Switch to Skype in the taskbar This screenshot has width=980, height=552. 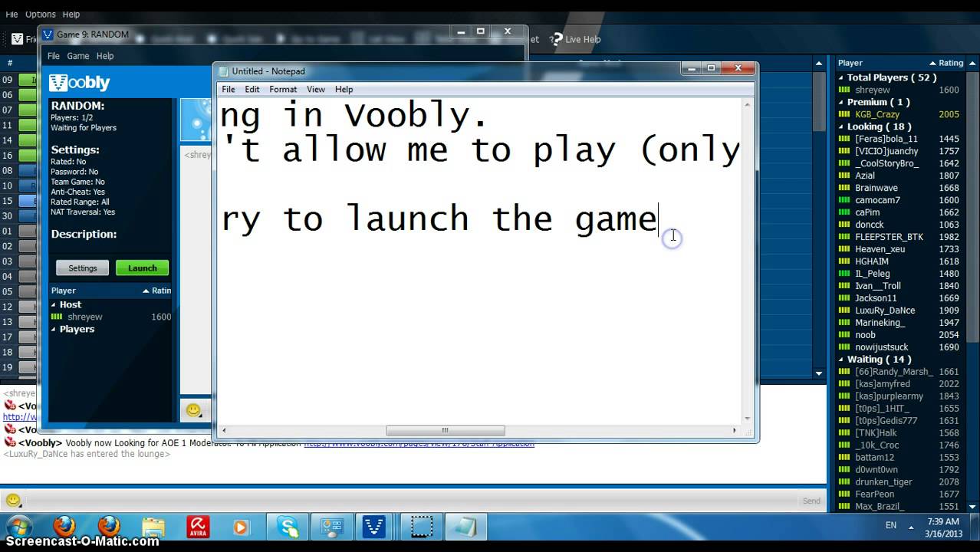pyautogui.click(x=288, y=527)
